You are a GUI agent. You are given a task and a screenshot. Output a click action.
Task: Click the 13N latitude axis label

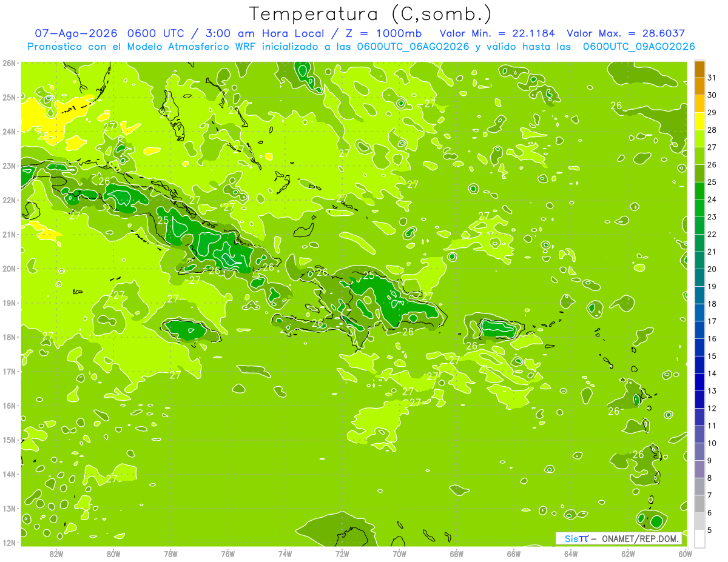9,508
